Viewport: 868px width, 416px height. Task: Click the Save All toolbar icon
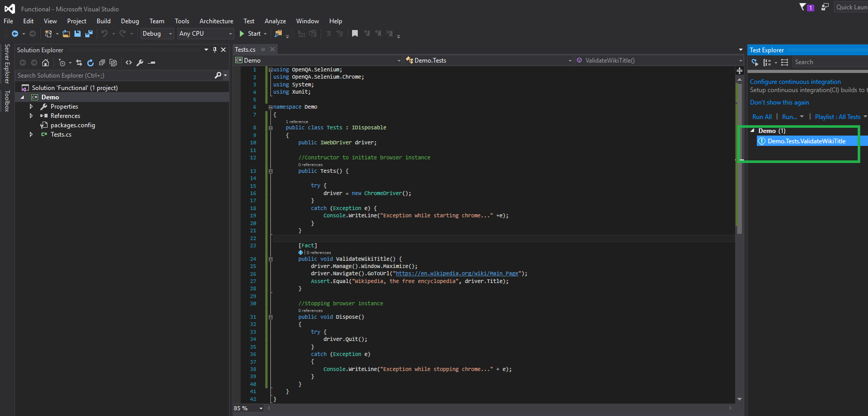(88, 34)
